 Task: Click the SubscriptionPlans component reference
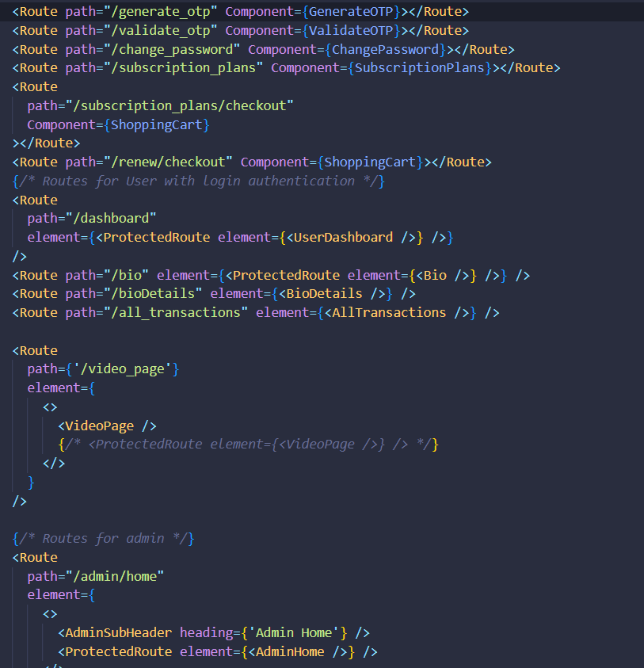pyautogui.click(x=419, y=68)
